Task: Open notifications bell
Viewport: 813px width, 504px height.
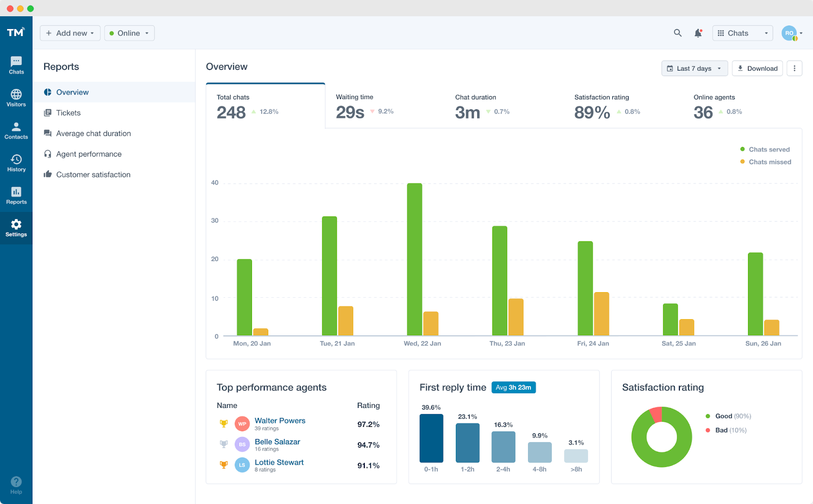Action: (698, 33)
